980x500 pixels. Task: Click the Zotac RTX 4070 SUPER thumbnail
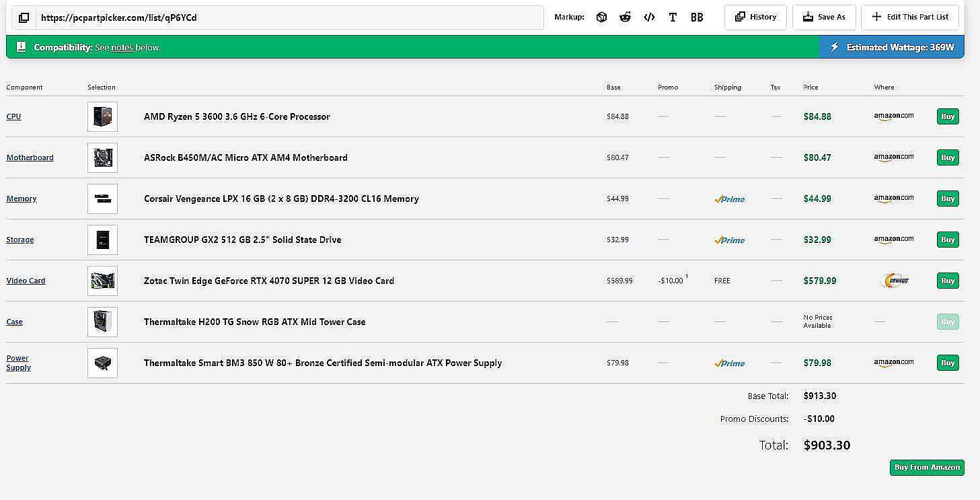pos(102,281)
